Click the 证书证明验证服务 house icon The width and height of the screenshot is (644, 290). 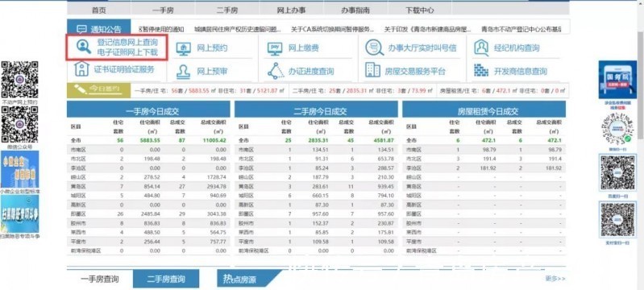click(81, 69)
